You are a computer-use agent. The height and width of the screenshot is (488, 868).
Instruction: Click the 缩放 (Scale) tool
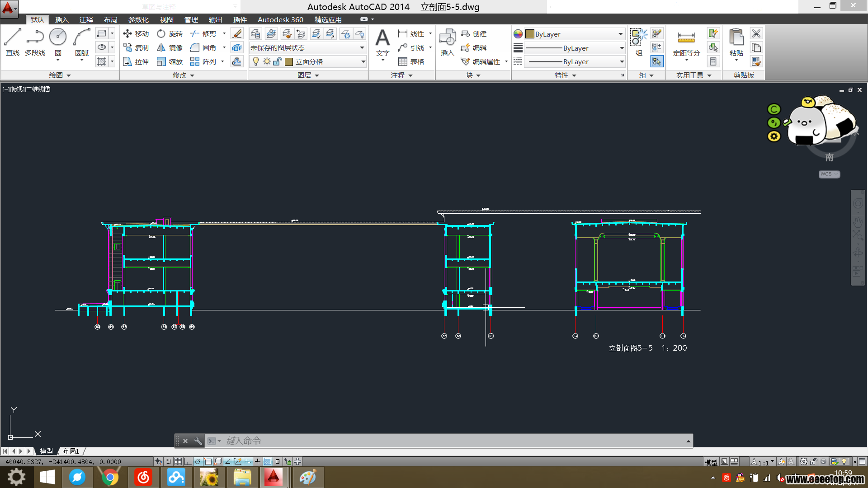coord(170,62)
